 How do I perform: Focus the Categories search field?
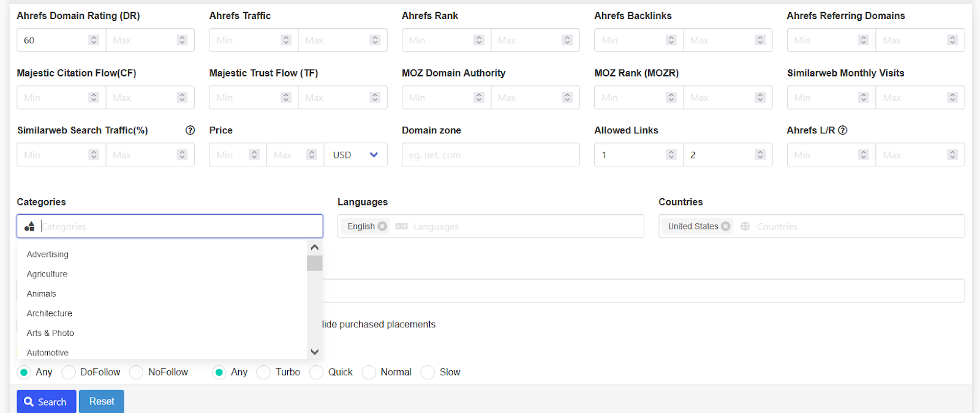pos(170,226)
